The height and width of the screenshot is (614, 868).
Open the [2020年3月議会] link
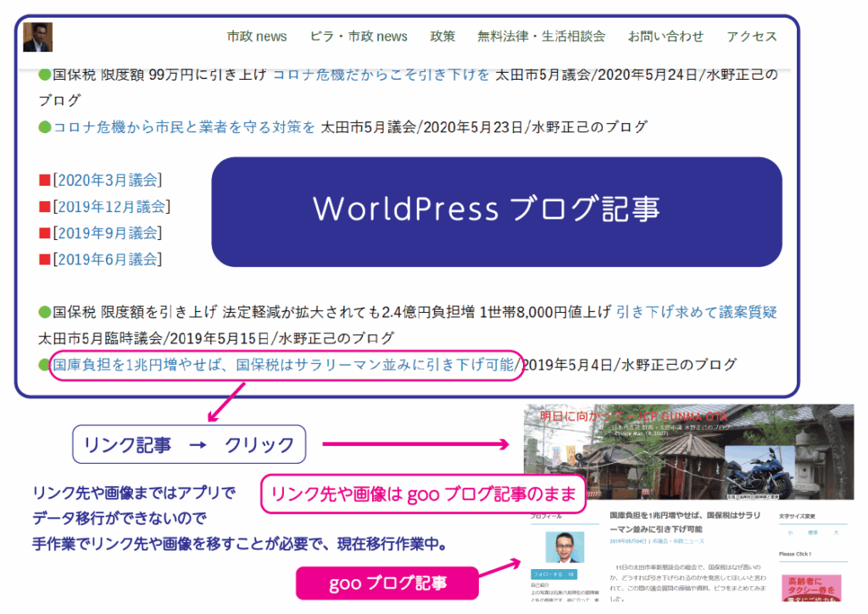(108, 180)
